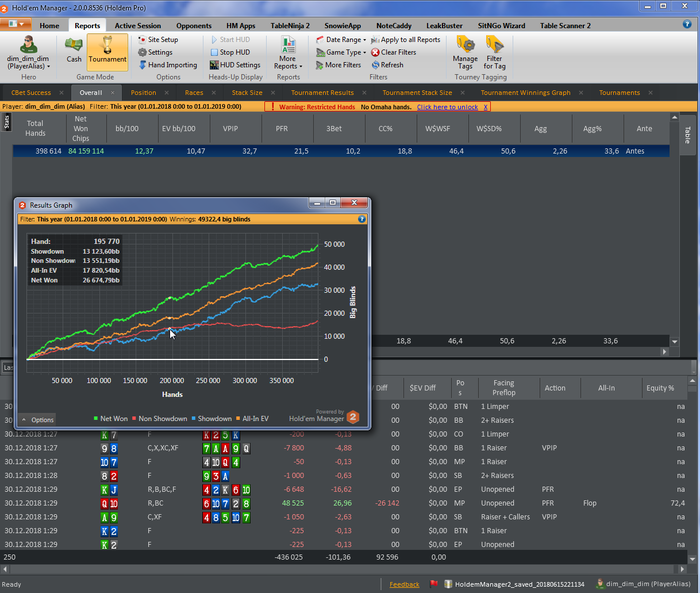Close the CBet Success report tab
The image size is (700, 593).
61,92
